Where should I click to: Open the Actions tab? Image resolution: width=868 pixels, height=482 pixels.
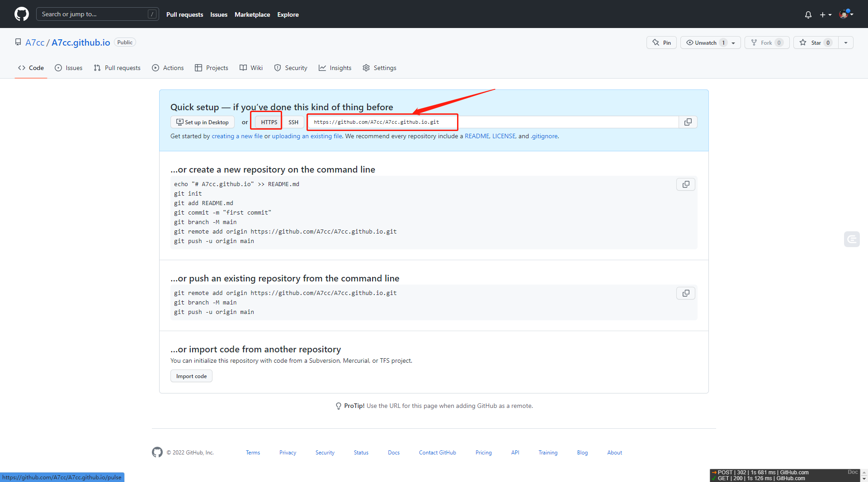(168, 68)
